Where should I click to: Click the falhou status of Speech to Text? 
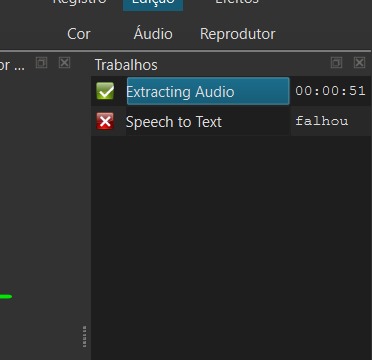point(322,121)
